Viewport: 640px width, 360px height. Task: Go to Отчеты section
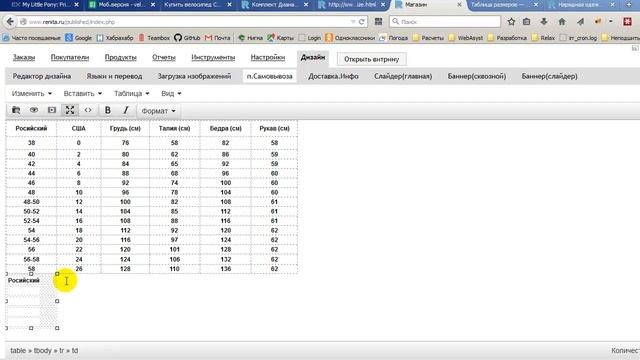[x=164, y=58]
